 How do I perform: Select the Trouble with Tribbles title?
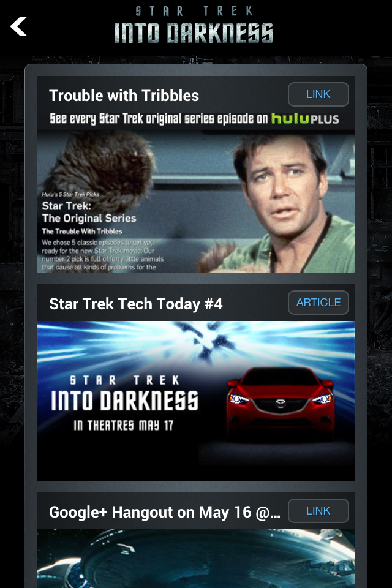(124, 96)
